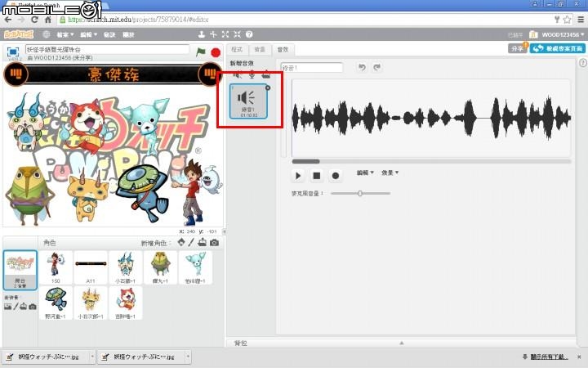Open first downloaded jpg file
The width and height of the screenshot is (588, 368).
46,357
